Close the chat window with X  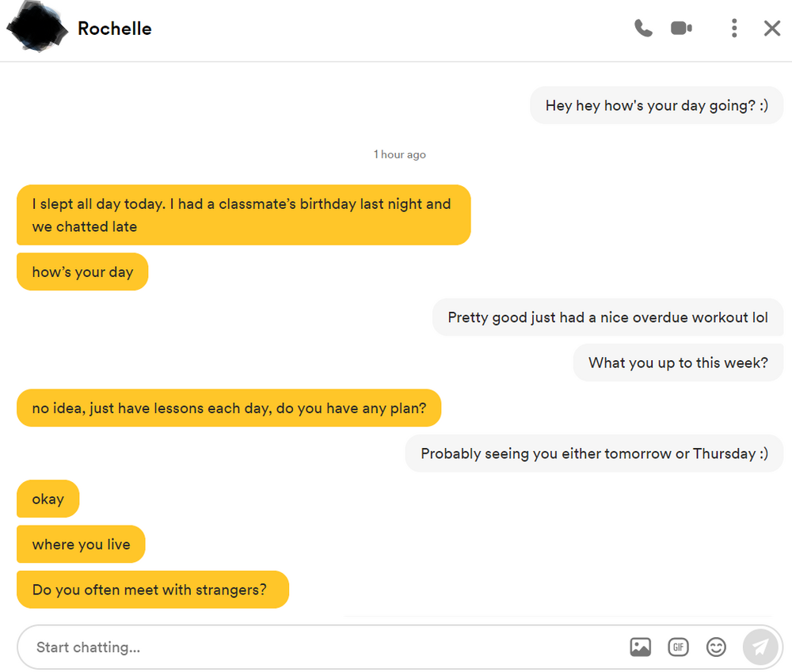tap(772, 28)
